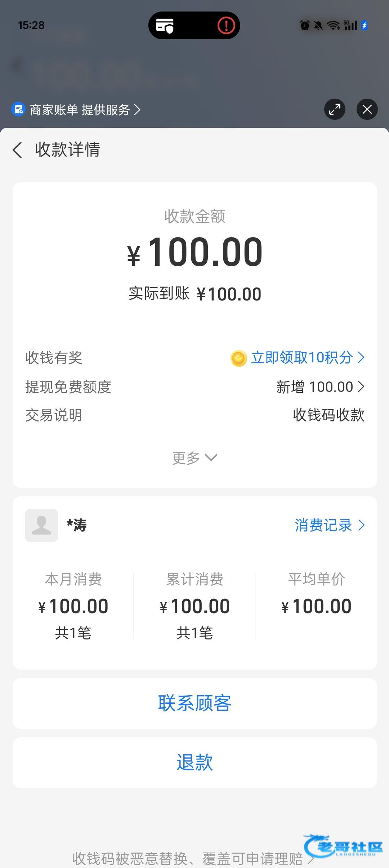Tap the back arrow beside 收款详情

17,150
